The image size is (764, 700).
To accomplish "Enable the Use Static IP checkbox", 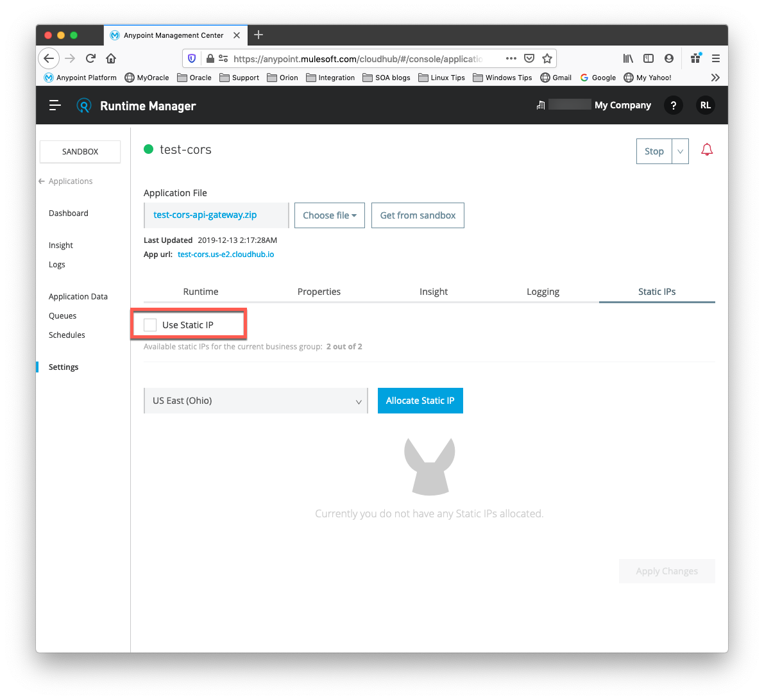I will pos(150,324).
